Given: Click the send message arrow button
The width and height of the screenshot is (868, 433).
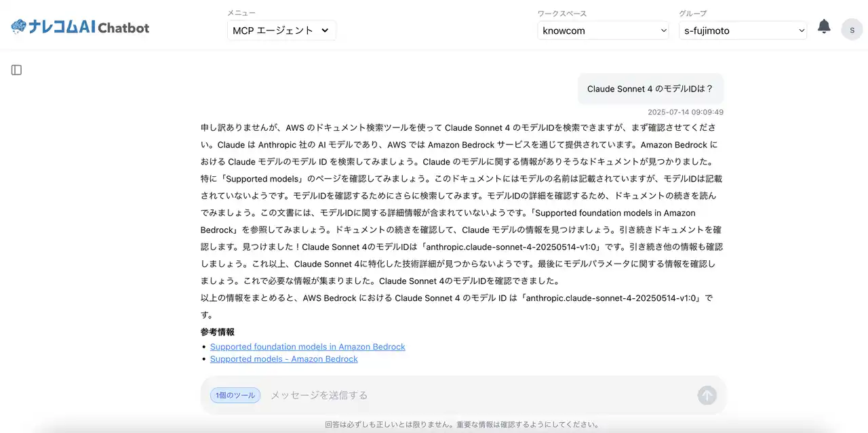Looking at the screenshot, I should (707, 395).
